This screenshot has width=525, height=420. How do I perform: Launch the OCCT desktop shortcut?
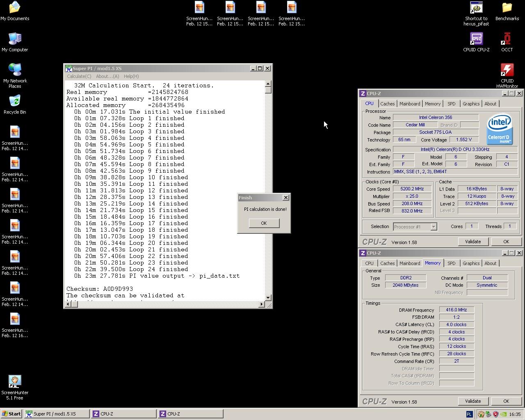[x=507, y=42]
